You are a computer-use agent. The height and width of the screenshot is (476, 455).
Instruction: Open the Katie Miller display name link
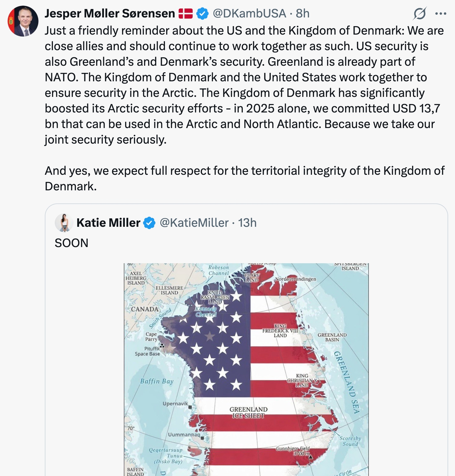coord(108,223)
